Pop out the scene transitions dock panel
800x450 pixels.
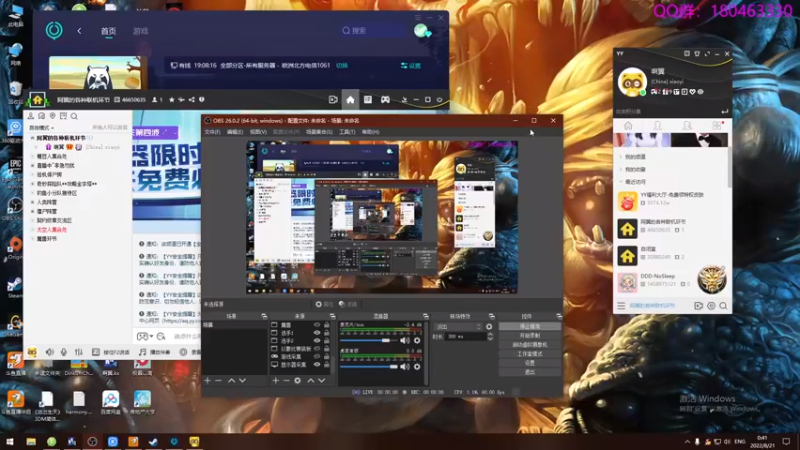[x=491, y=316]
